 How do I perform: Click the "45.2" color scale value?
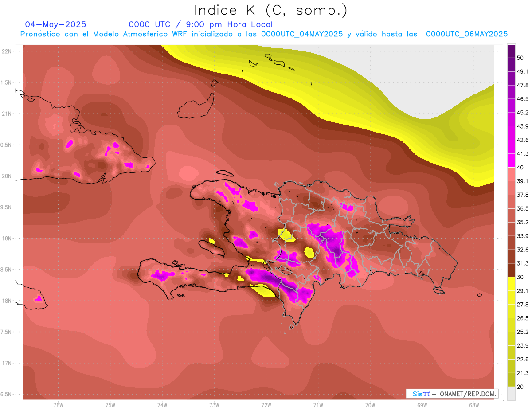pos(523,113)
